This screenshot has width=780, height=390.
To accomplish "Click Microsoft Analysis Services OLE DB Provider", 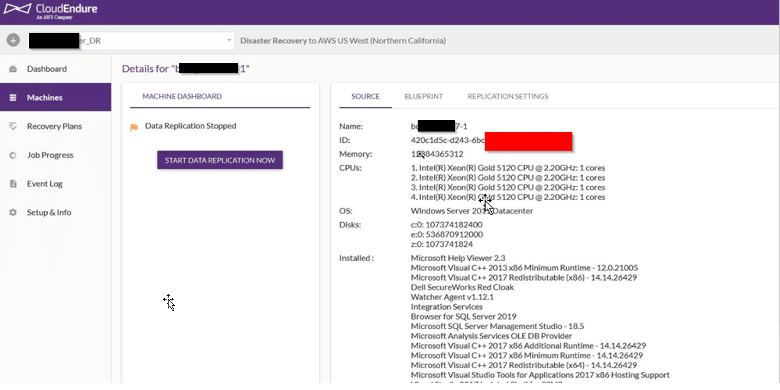I will click(x=491, y=336).
